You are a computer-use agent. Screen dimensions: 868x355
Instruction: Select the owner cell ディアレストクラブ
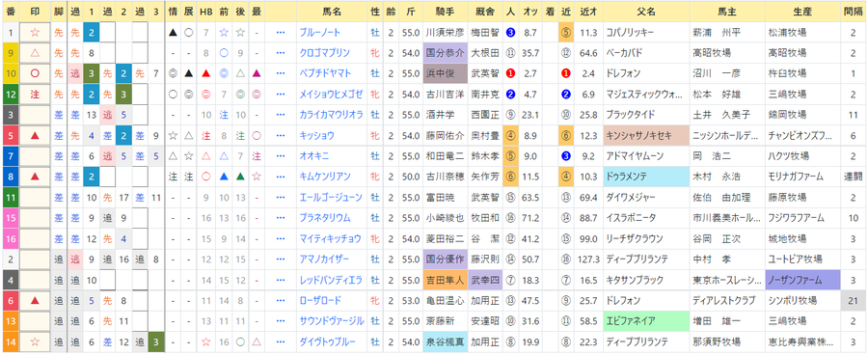(727, 301)
